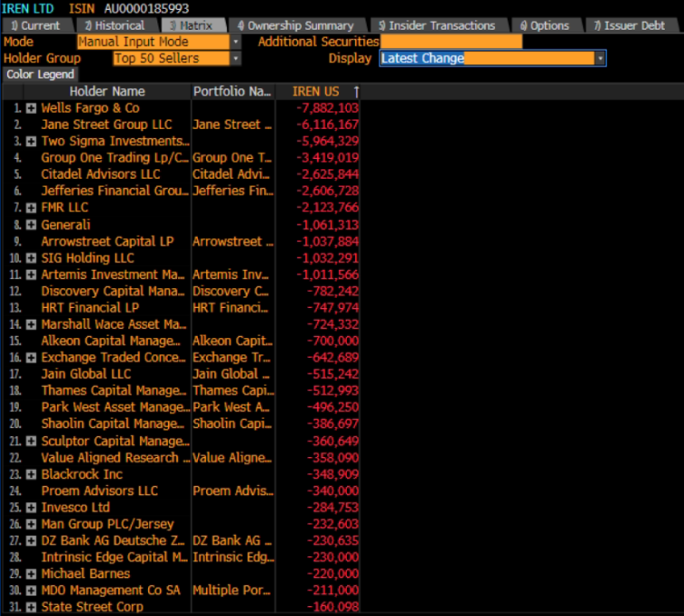
Task: Expand Sculptor Capital Manage... row
Action: click(31, 441)
